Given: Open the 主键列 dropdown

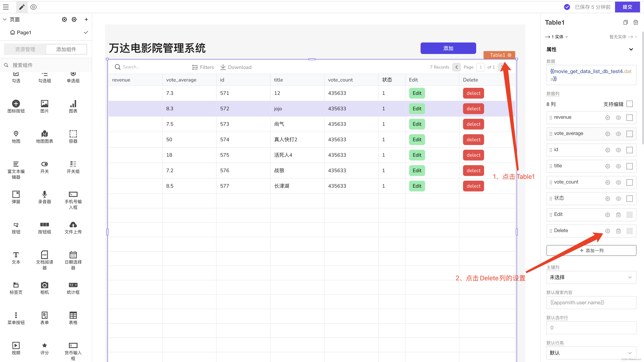Looking at the screenshot, I should [591, 277].
